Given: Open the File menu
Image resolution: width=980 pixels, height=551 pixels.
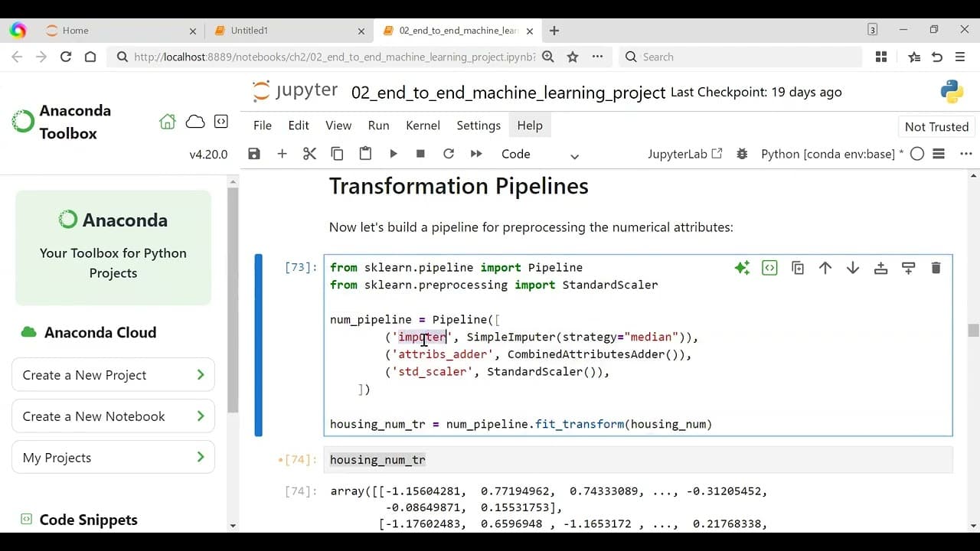Looking at the screenshot, I should point(263,126).
